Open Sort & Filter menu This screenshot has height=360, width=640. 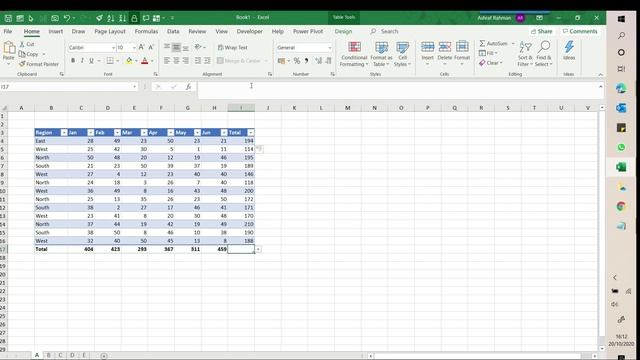pyautogui.click(x=525, y=54)
